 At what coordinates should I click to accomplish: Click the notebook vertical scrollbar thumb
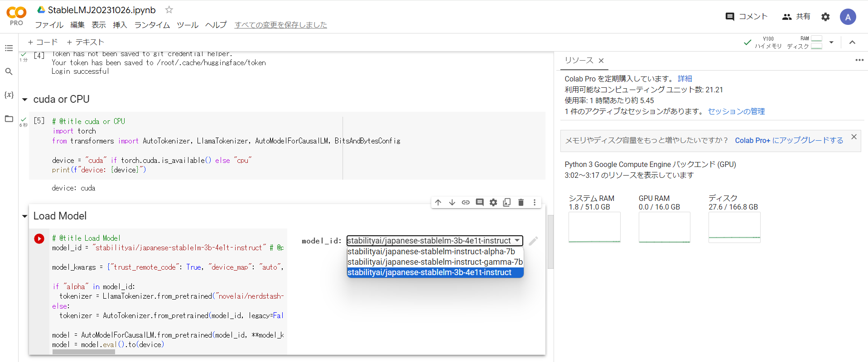[x=550, y=242]
